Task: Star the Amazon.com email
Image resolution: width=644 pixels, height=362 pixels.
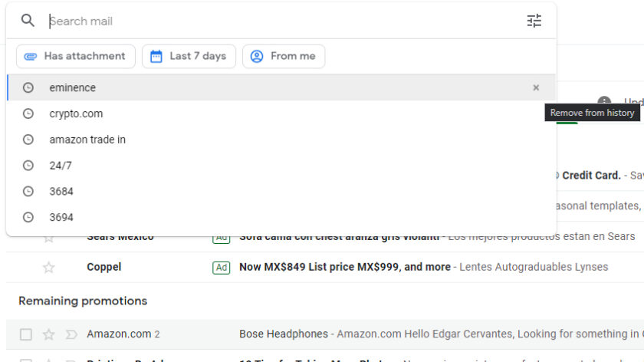Action: pyautogui.click(x=49, y=334)
